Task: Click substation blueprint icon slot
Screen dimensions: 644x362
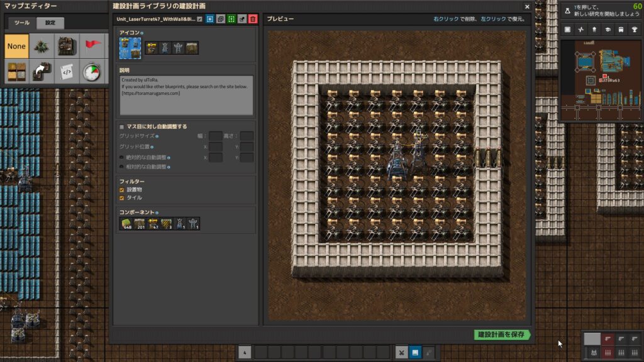Action: coord(165,48)
